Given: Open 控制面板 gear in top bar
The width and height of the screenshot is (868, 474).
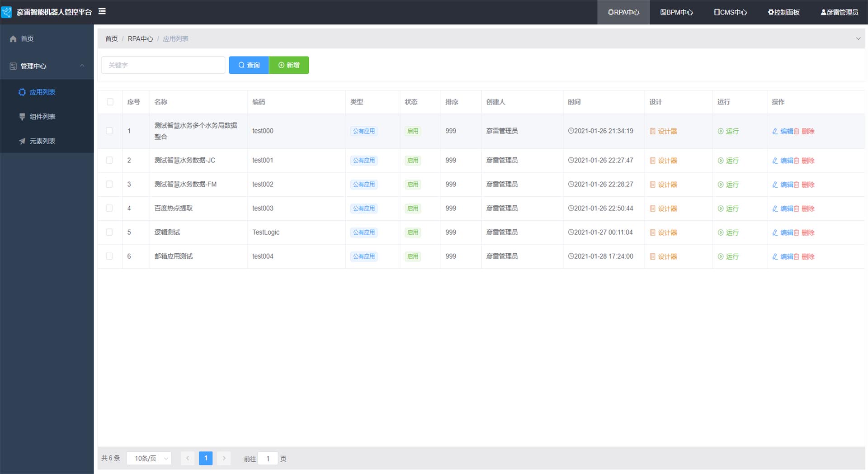Looking at the screenshot, I should [783, 12].
